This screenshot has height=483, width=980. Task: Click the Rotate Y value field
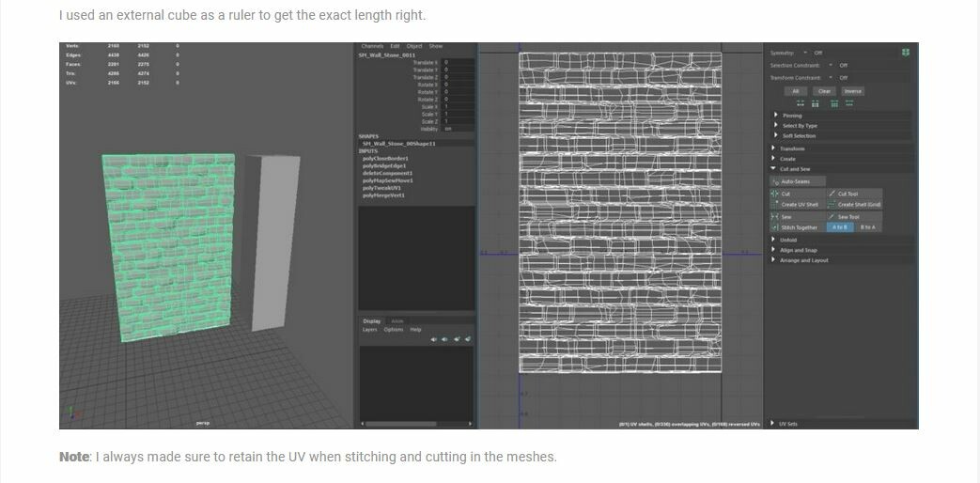459,92
